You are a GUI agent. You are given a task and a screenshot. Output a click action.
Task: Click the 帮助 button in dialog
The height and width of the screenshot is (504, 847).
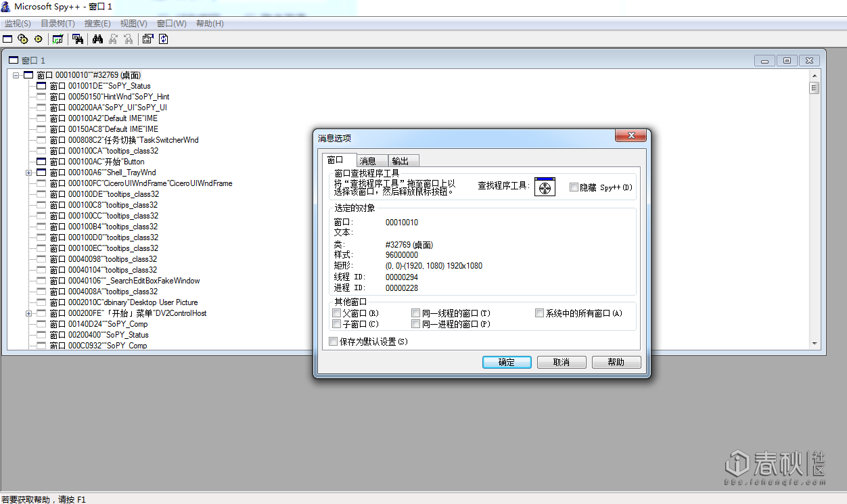[616, 362]
